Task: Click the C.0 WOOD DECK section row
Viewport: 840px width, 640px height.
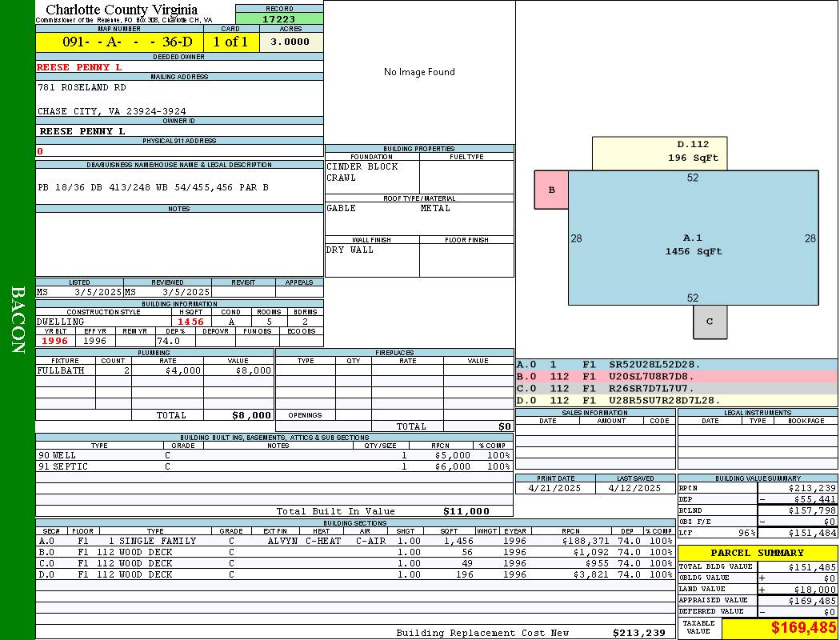Action: (355, 563)
